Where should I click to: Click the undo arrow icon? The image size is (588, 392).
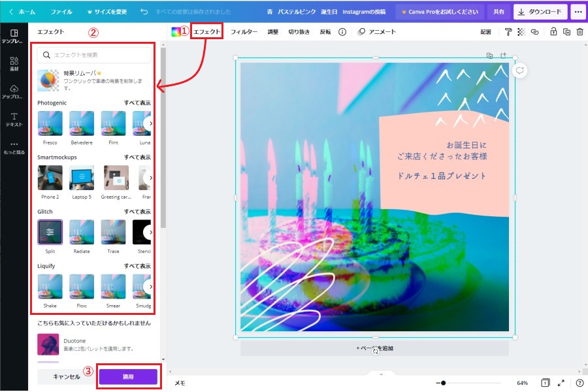coord(144,12)
